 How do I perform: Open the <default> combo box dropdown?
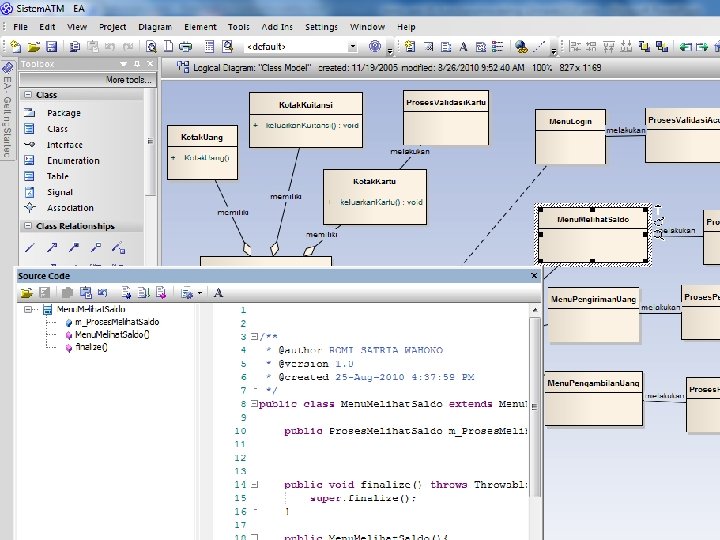351,46
